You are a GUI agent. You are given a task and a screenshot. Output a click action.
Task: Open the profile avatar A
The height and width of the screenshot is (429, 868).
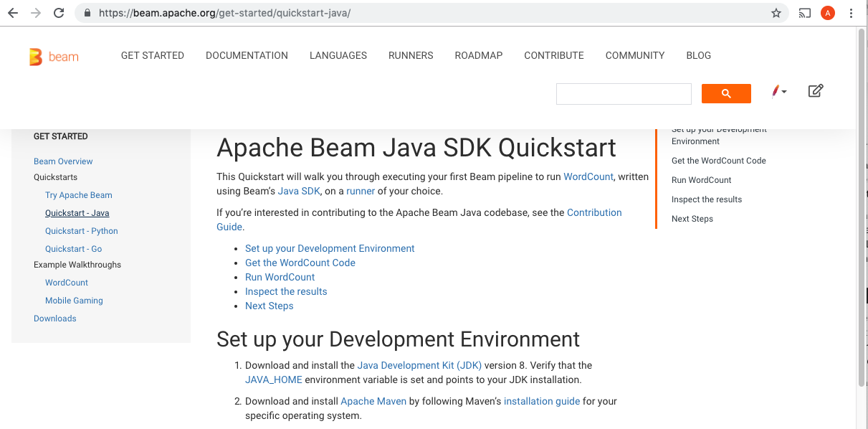(x=828, y=13)
